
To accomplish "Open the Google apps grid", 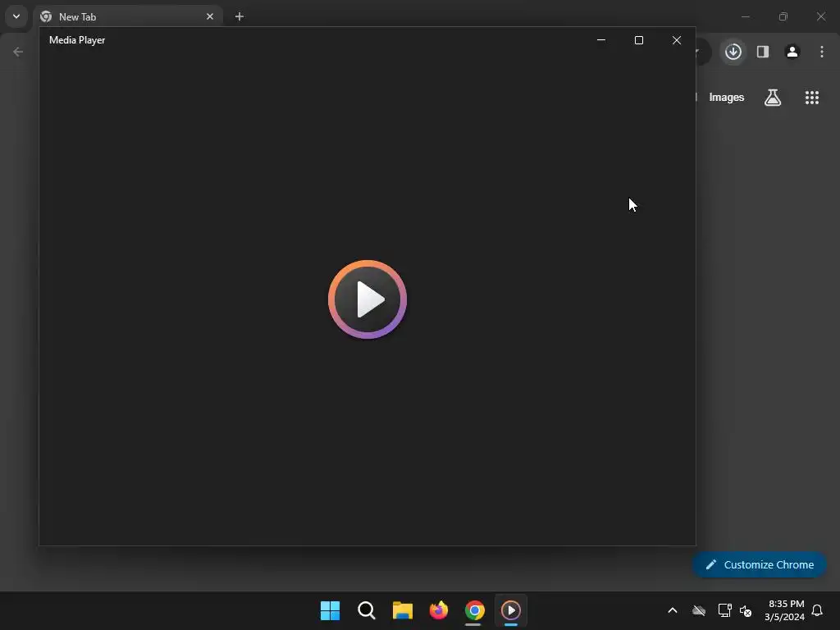I will point(811,98).
